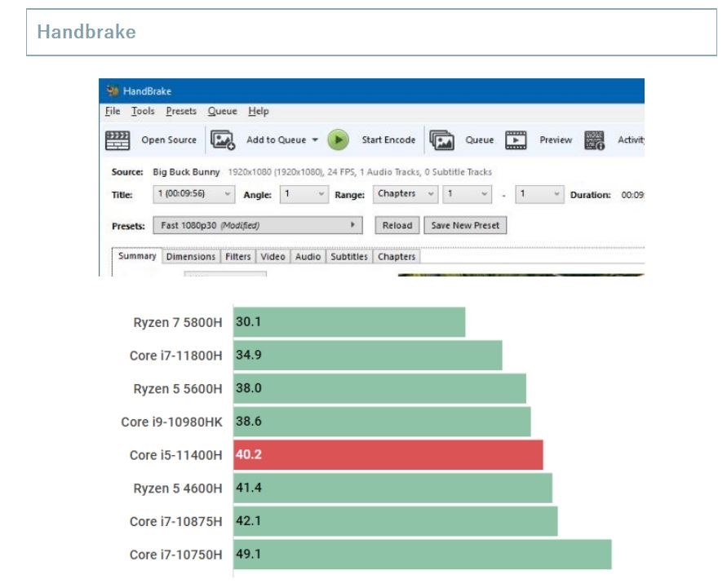This screenshot has height=588, width=727.
Task: Click the 38.6 value in the chart
Action: [x=249, y=421]
